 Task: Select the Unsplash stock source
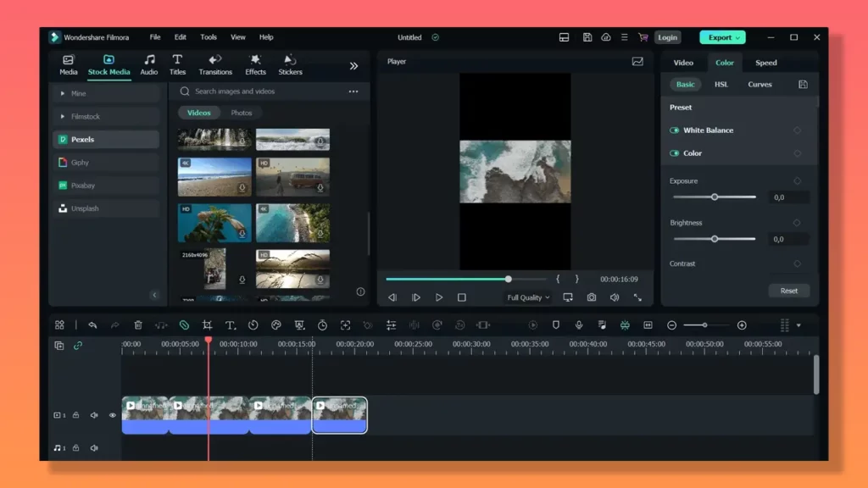click(x=106, y=208)
